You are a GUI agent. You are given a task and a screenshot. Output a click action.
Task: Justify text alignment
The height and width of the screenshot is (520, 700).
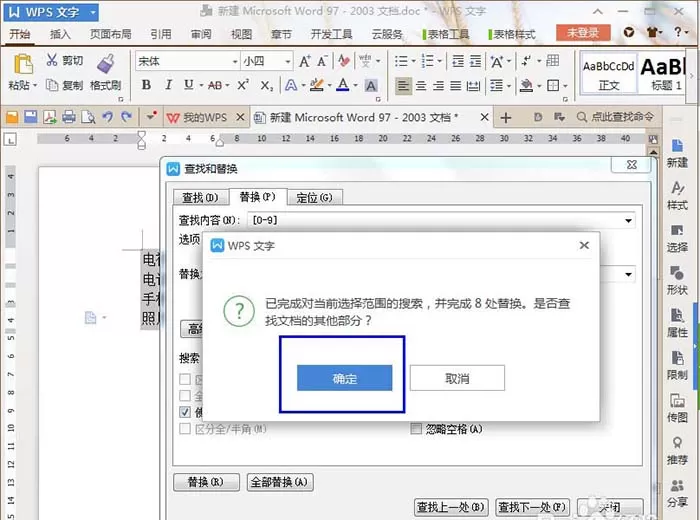point(455,85)
